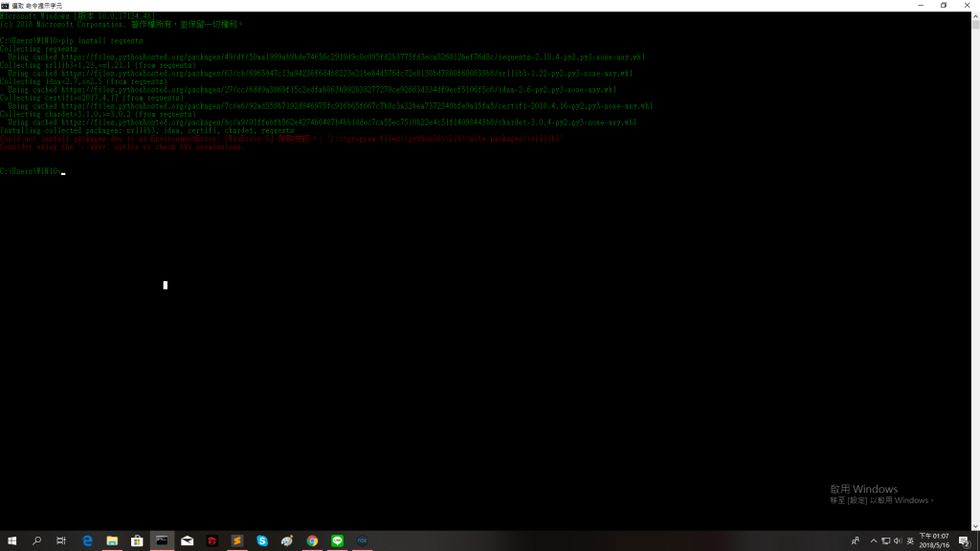The width and height of the screenshot is (980, 551).
Task: Open the Paint palette icon on the taskbar
Action: pyautogui.click(x=287, y=541)
